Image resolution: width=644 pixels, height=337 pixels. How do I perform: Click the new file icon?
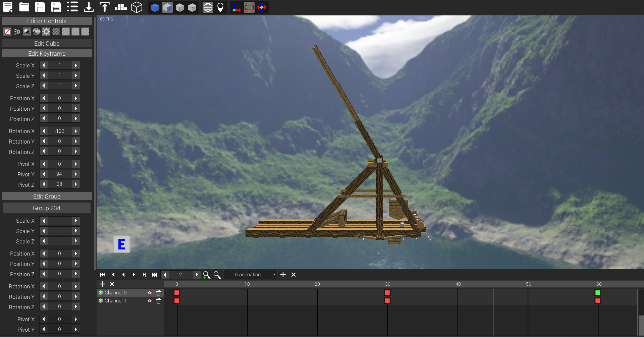8,7
